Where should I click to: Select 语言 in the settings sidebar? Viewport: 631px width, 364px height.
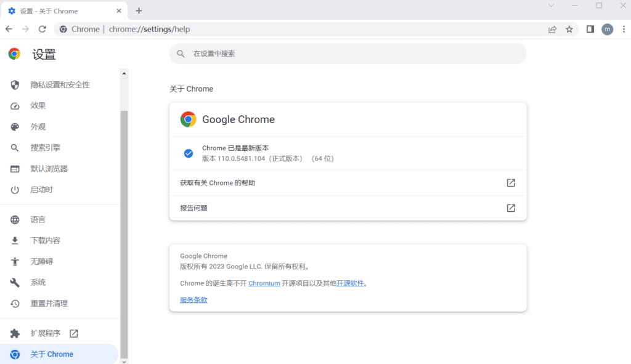[x=37, y=219]
